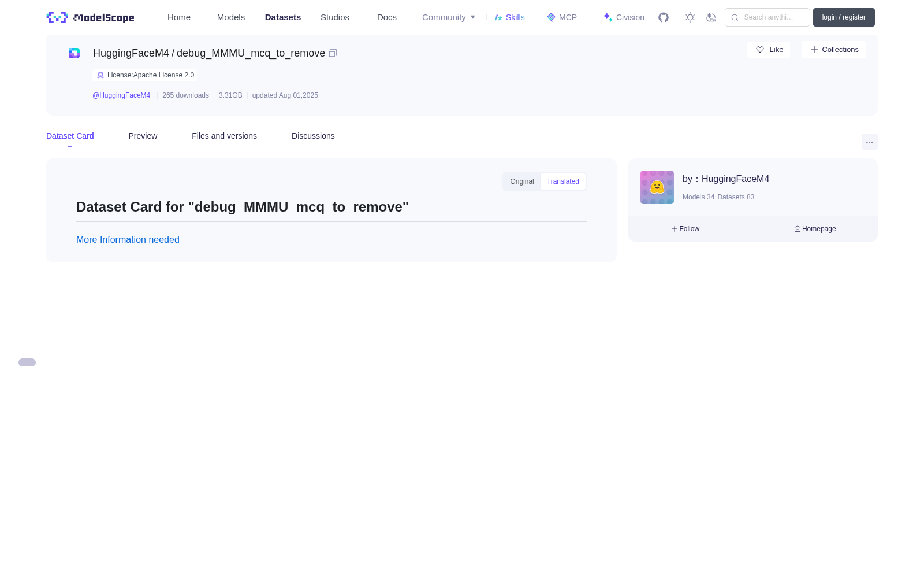
Task: Click the plus icon on Collections
Action: 815,50
